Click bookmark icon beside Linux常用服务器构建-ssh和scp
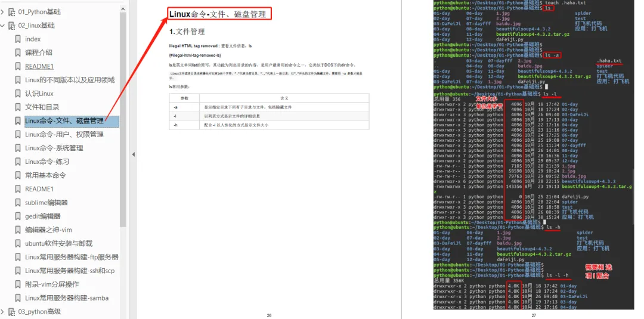Viewport: 644px width, 319px height. [x=18, y=271]
